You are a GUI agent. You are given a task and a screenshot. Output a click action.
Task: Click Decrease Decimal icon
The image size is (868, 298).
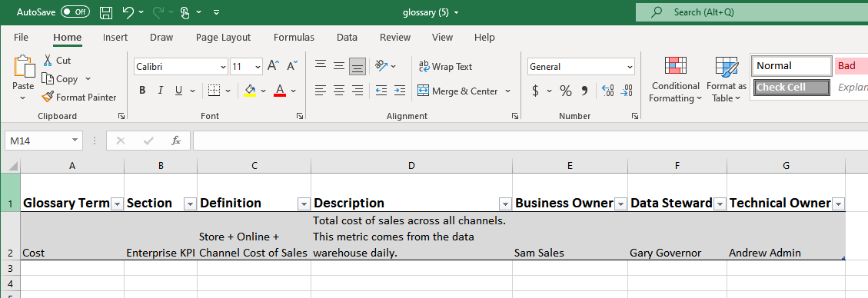(627, 91)
